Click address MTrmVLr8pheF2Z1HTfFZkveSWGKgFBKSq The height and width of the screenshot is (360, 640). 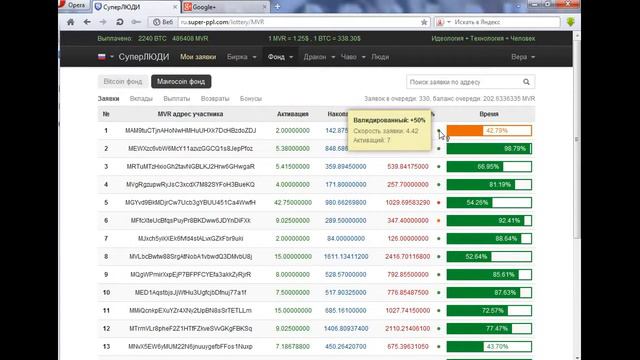191,329
